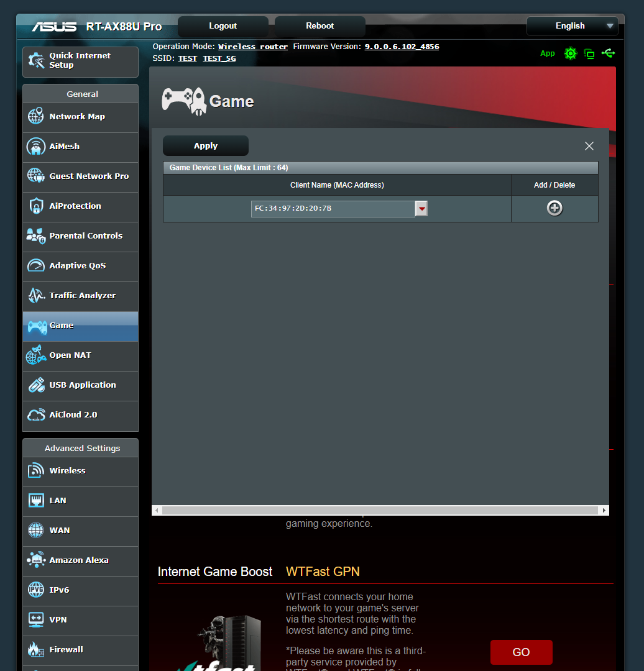Open the LAN settings page
This screenshot has height=671, width=644.
click(81, 501)
